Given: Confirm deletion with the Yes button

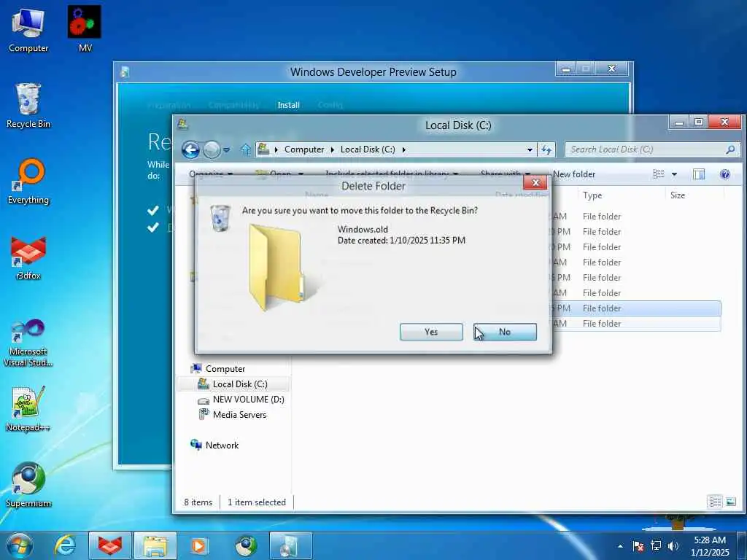Looking at the screenshot, I should point(431,332).
